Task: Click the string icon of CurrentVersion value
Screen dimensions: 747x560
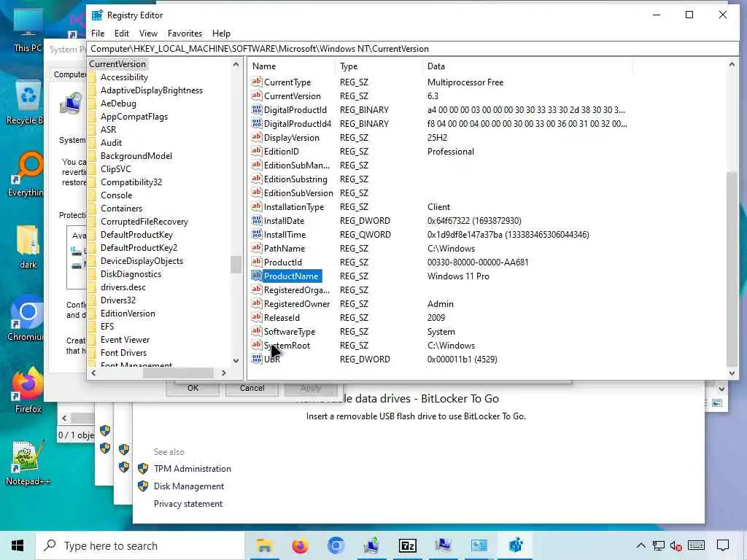Action: click(x=256, y=96)
